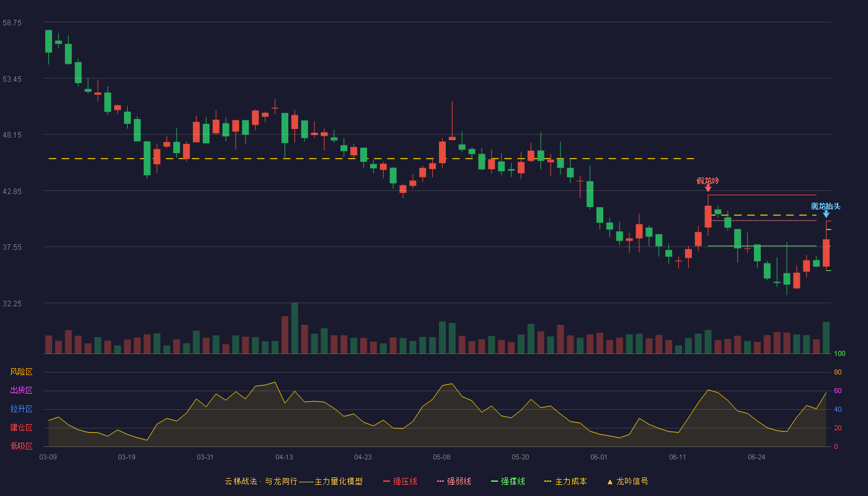Click the red down arrow below 假龙吟

[x=708, y=188]
